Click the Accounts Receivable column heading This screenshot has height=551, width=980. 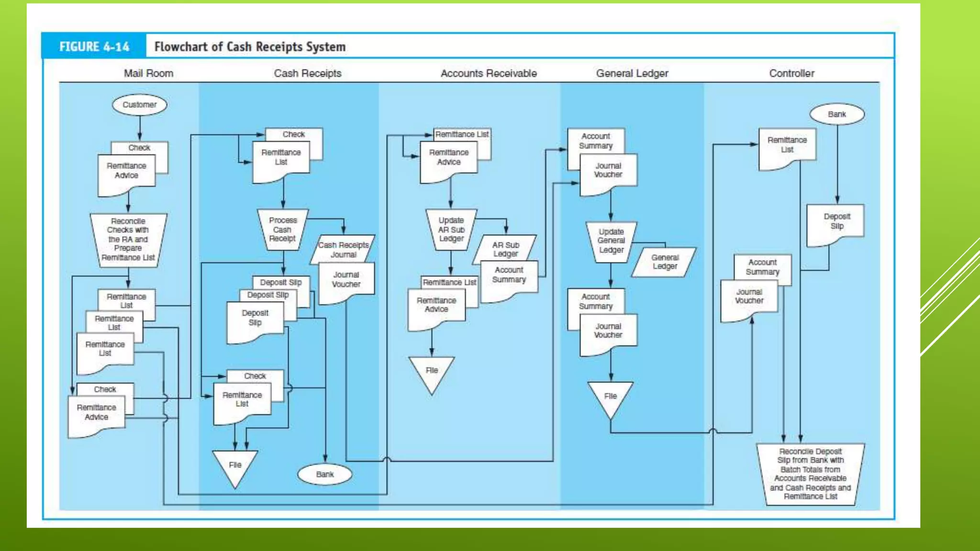(488, 73)
